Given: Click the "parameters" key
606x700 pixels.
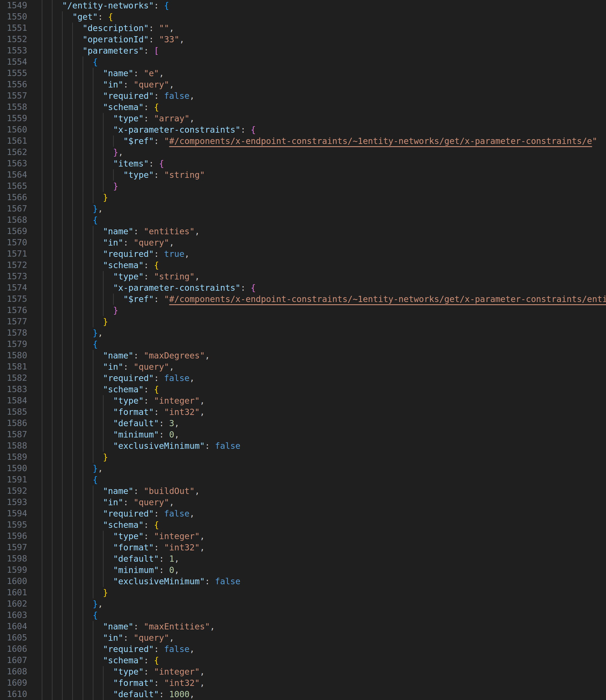Looking at the screenshot, I should pyautogui.click(x=113, y=51).
